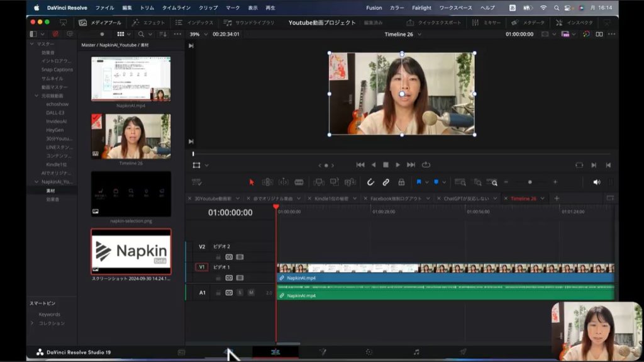Viewport: 644px width, 362px height.
Task: Open the インスペクタ panel button
Action: coord(574,22)
